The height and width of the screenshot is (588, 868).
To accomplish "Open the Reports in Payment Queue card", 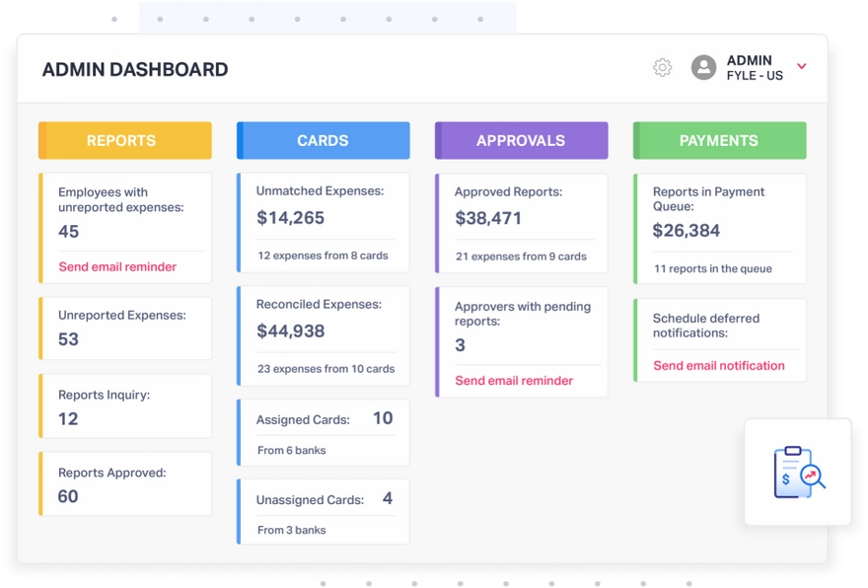I will tap(719, 228).
